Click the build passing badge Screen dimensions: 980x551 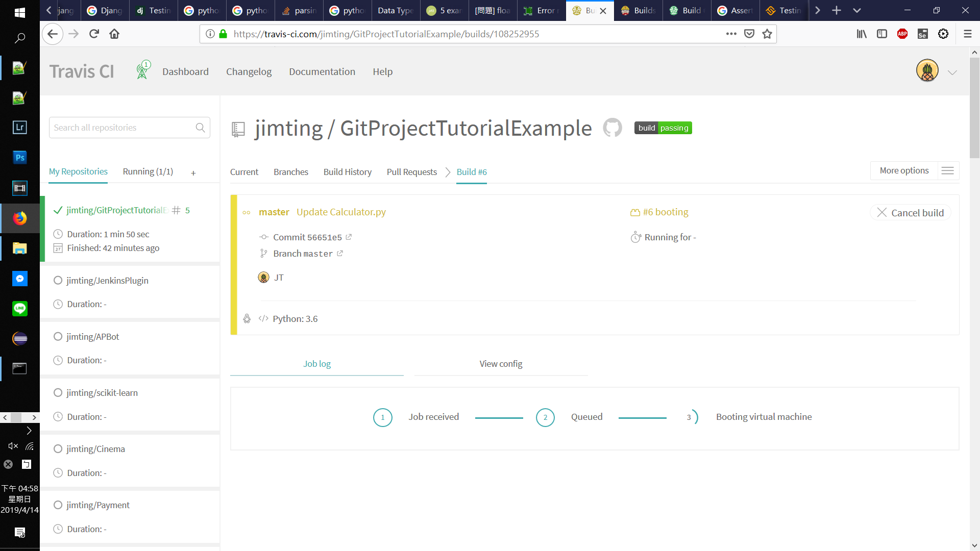click(663, 128)
